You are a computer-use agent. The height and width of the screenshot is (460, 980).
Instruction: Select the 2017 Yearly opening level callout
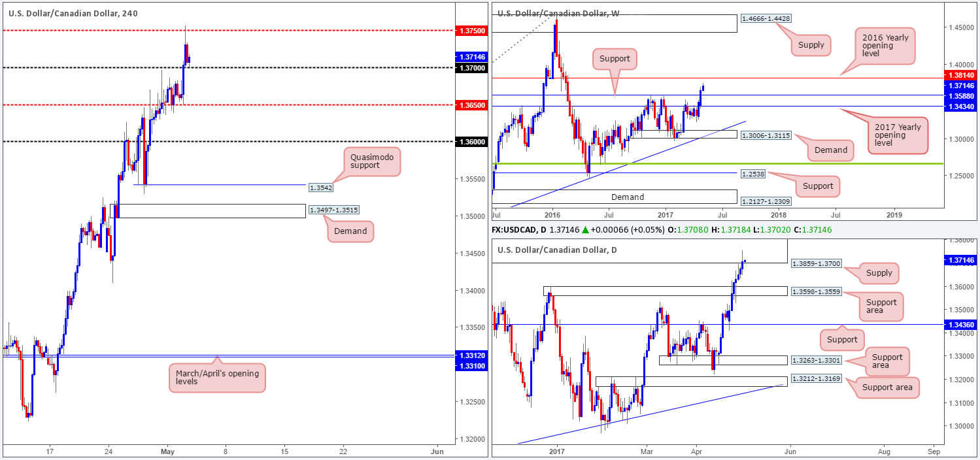pos(898,135)
